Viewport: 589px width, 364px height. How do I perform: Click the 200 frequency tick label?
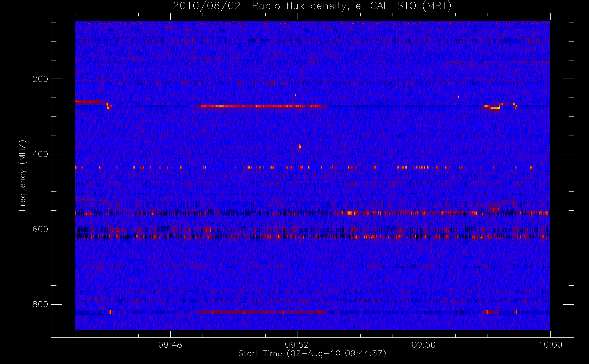click(x=40, y=79)
